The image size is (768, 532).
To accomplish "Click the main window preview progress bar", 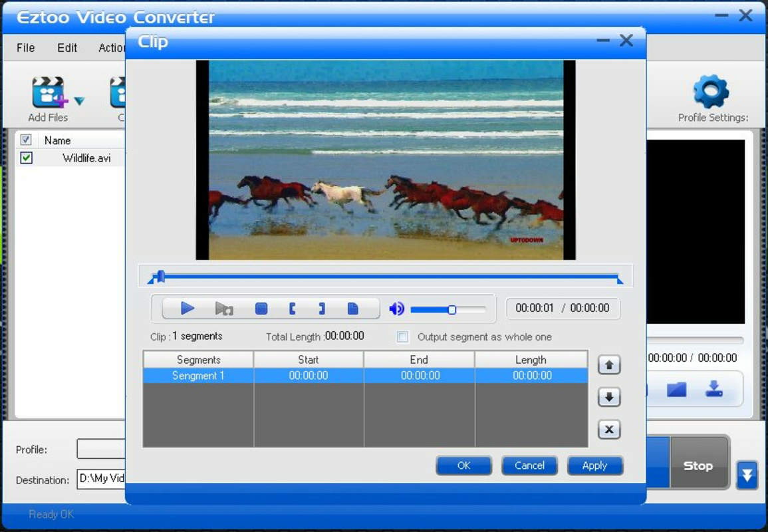I will pos(696,339).
